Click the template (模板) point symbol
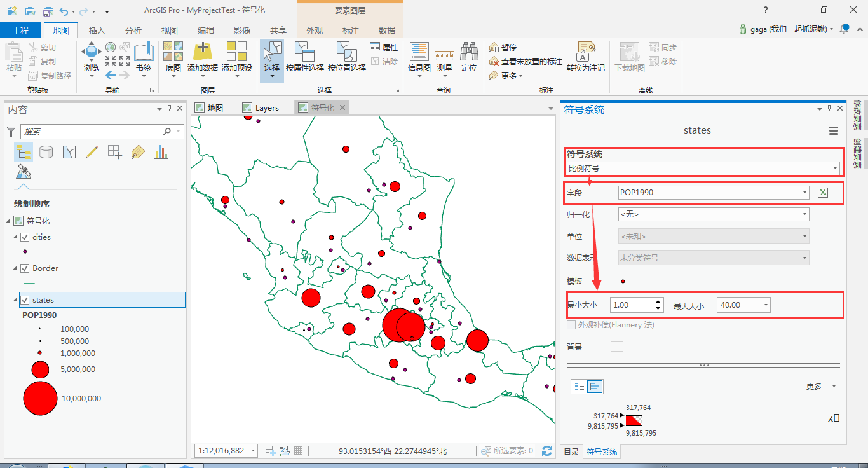 click(x=623, y=281)
